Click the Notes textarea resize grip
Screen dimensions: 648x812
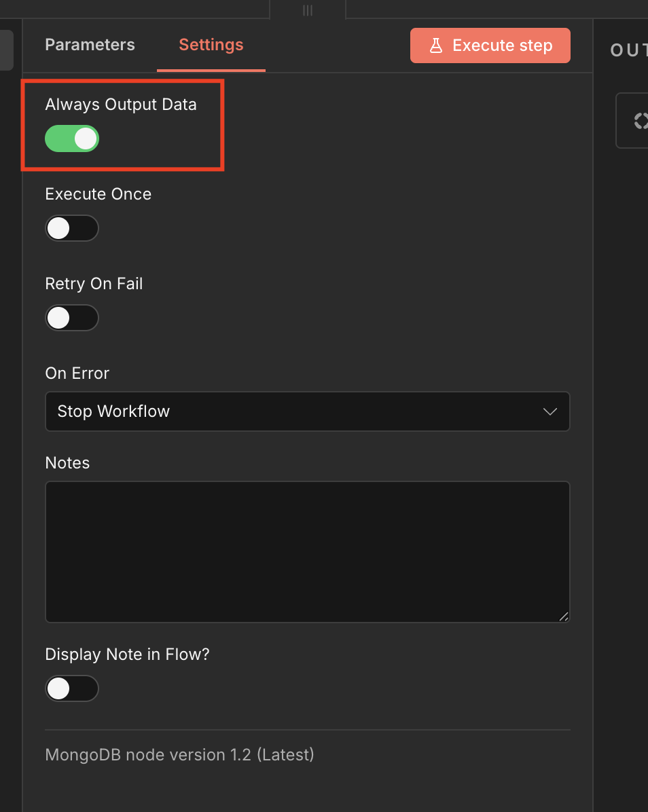[x=563, y=616]
